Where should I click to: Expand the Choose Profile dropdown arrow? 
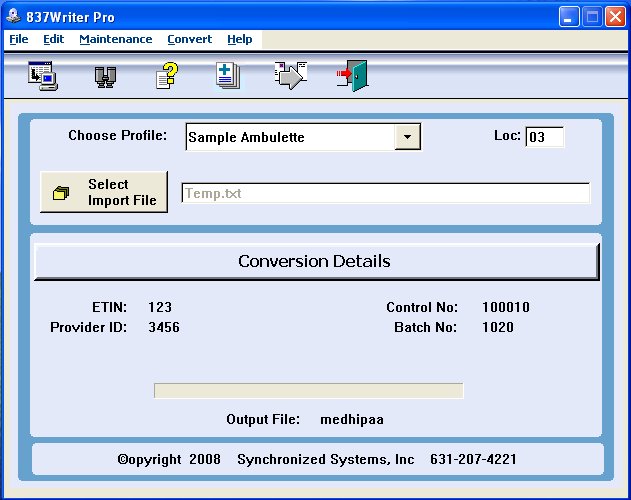click(407, 137)
